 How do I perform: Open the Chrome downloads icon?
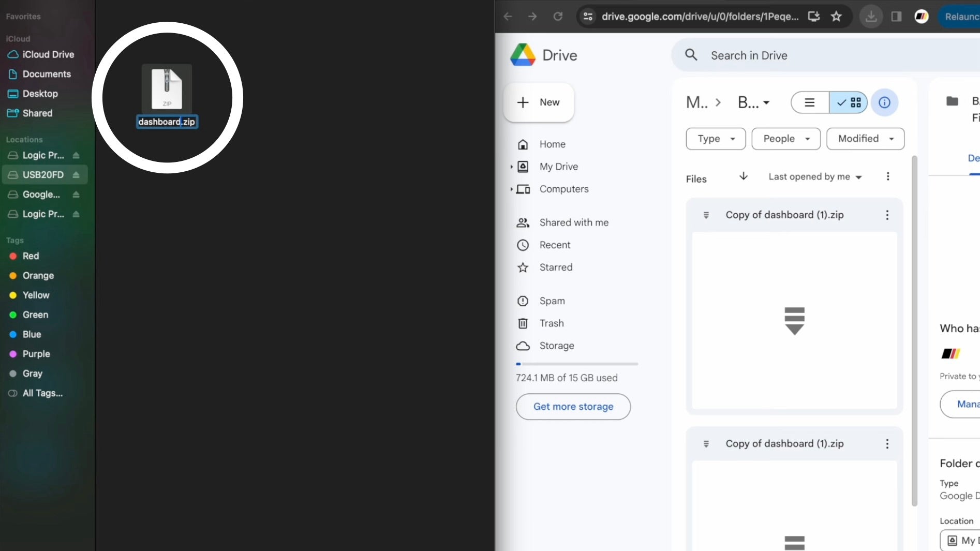(871, 17)
